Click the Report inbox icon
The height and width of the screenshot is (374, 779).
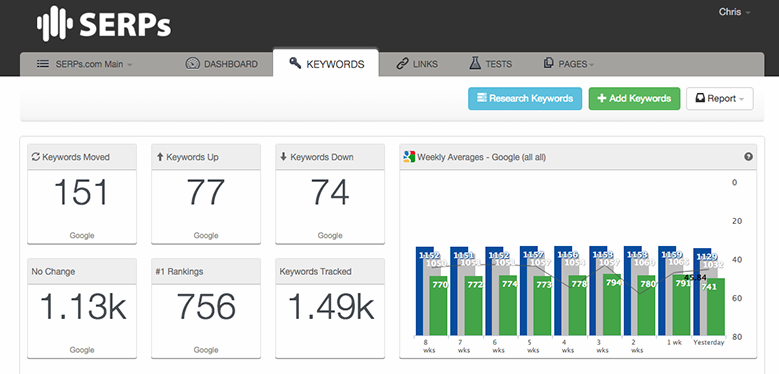tap(700, 98)
